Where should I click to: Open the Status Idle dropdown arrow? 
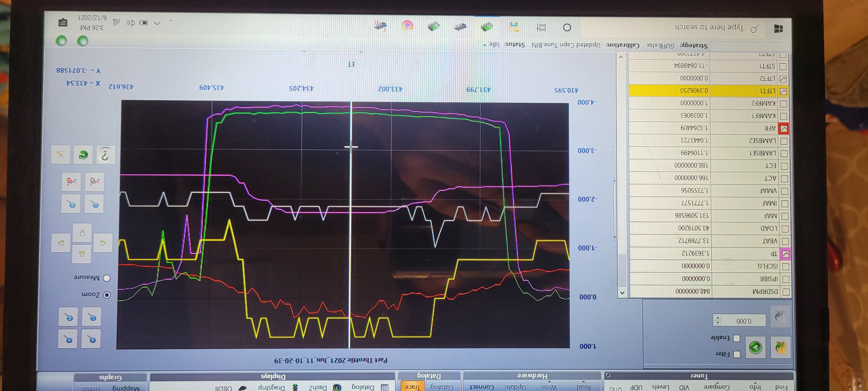tap(485, 45)
